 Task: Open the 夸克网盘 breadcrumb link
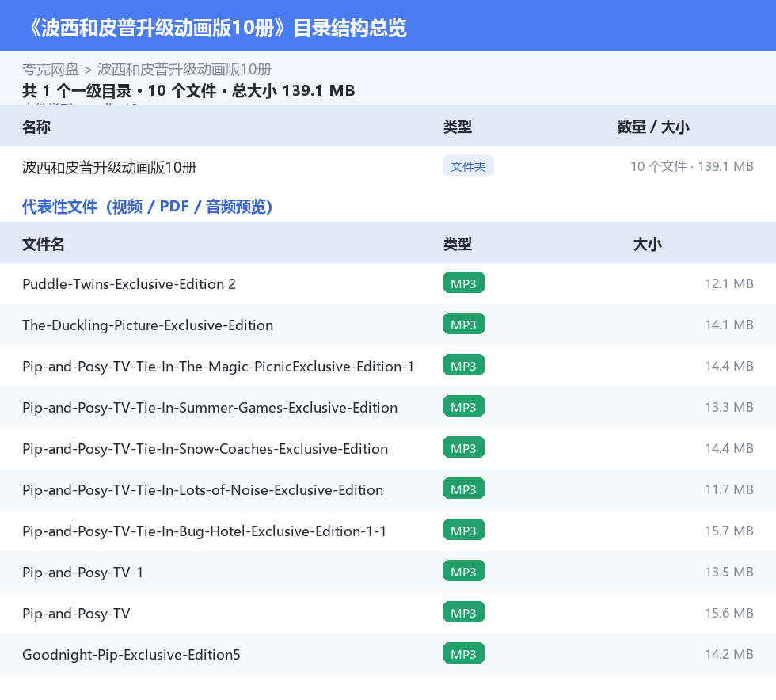click(51, 70)
